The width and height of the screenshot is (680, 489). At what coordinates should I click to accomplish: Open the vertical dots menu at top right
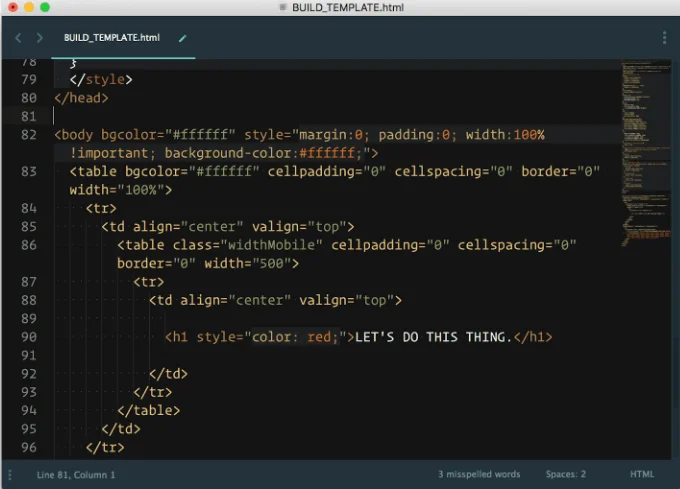click(664, 38)
